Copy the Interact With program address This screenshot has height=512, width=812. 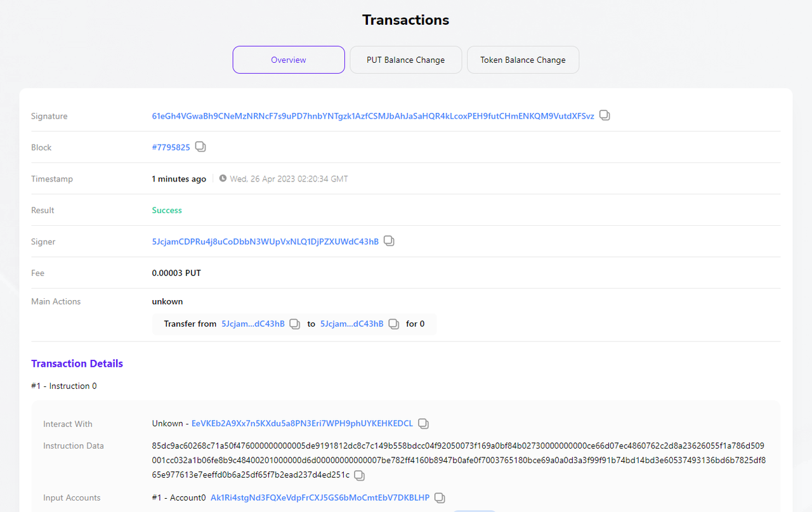click(423, 424)
